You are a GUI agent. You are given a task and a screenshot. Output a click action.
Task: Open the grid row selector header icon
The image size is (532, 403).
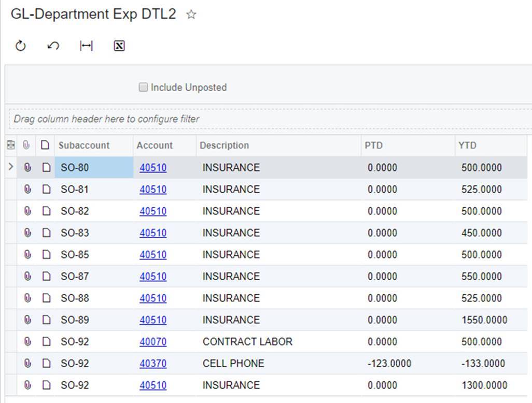11,145
